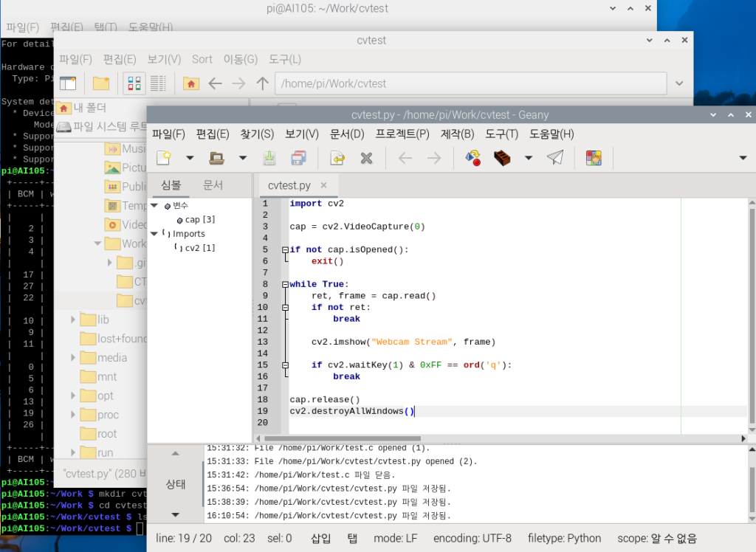Open Geany 문서(D) menu

tap(347, 134)
